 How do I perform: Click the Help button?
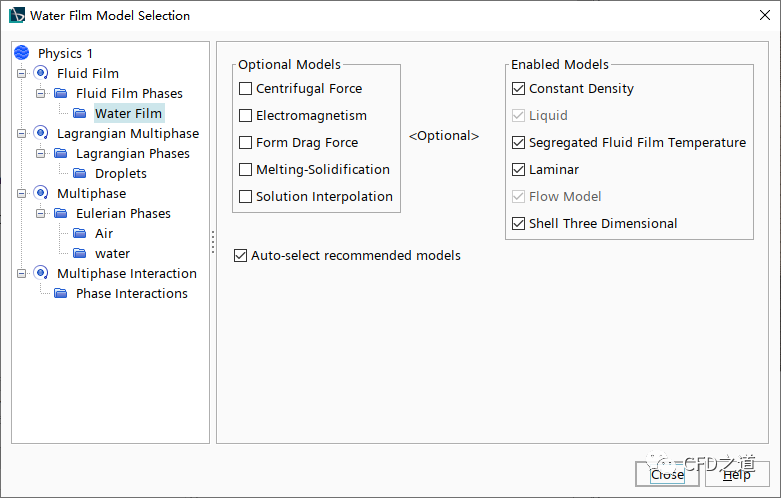[736, 474]
